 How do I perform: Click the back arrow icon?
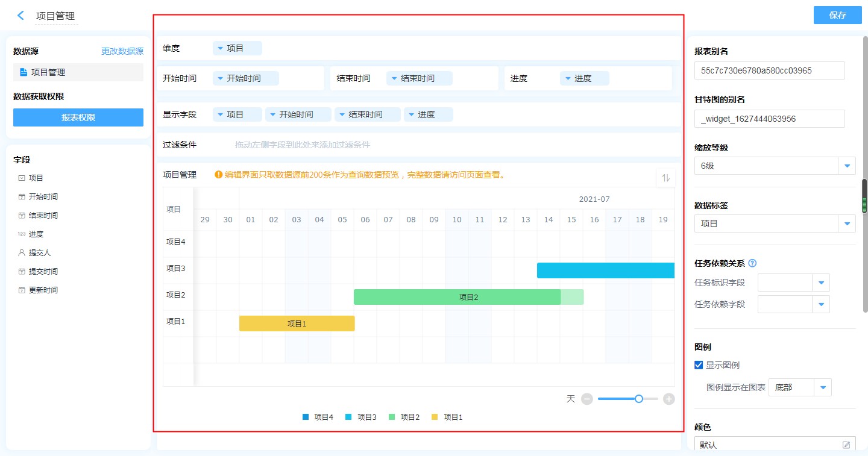[21, 16]
